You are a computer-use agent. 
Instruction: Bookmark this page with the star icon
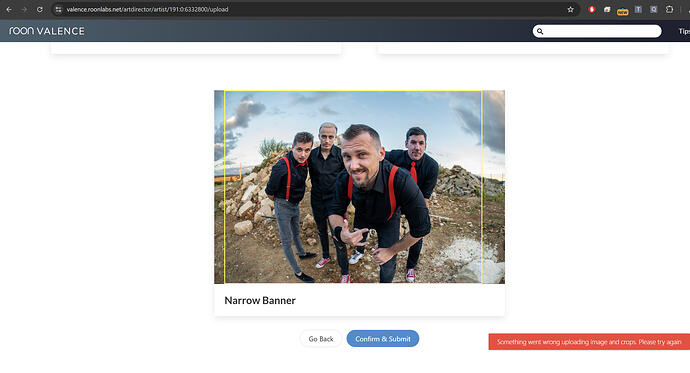[570, 9]
